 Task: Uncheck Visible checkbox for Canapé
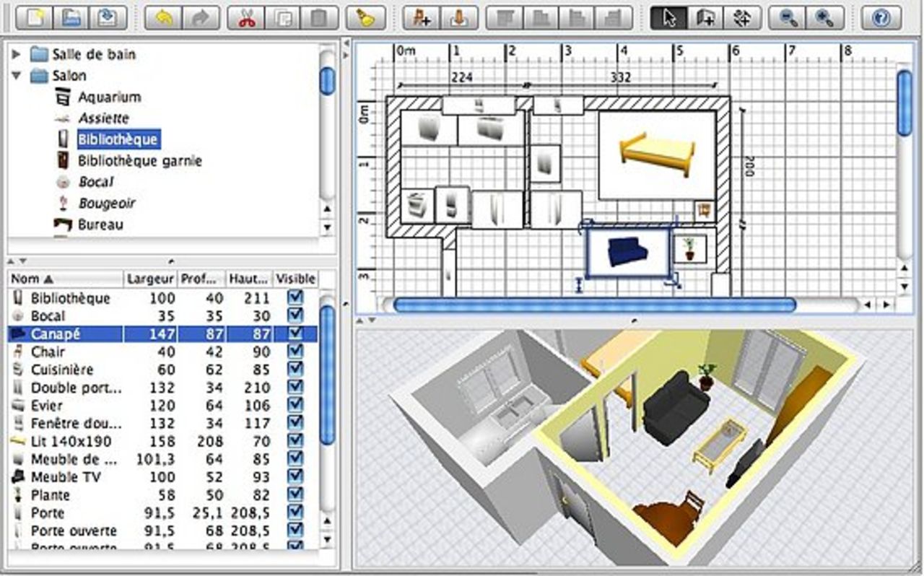click(x=295, y=333)
